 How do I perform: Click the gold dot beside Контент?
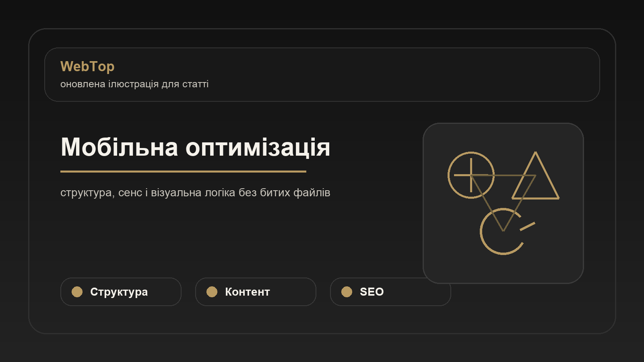click(x=212, y=292)
